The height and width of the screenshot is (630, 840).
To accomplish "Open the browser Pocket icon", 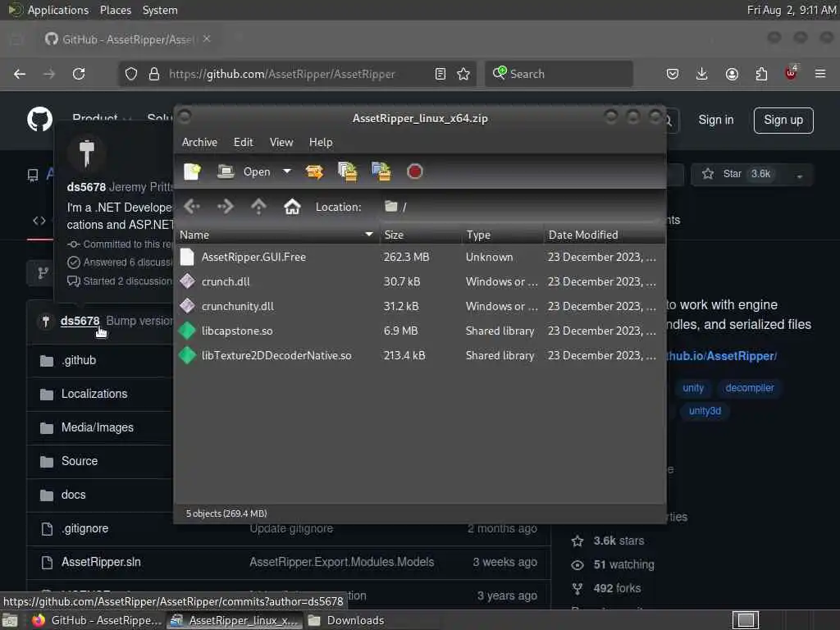I will point(673,74).
